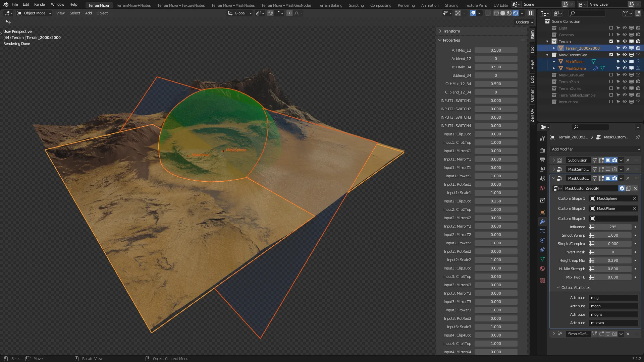Open the Material properties tab icon
Image resolution: width=644 pixels, height=362 pixels.
(542, 268)
